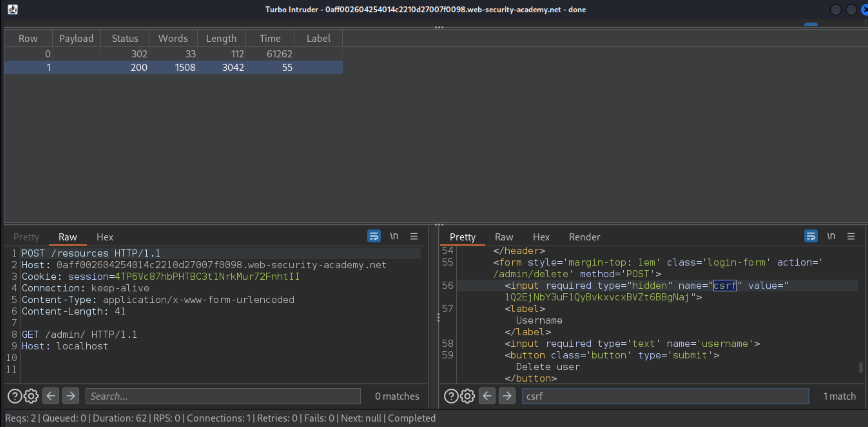Sort results by Words column
Image resolution: width=868 pixels, height=427 pixels.
tap(173, 39)
